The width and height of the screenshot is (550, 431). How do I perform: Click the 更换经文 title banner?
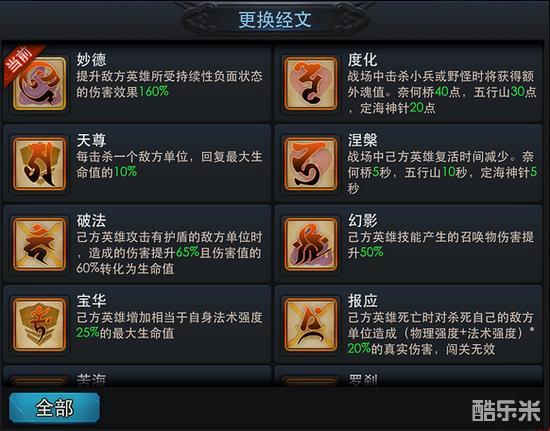(275, 19)
